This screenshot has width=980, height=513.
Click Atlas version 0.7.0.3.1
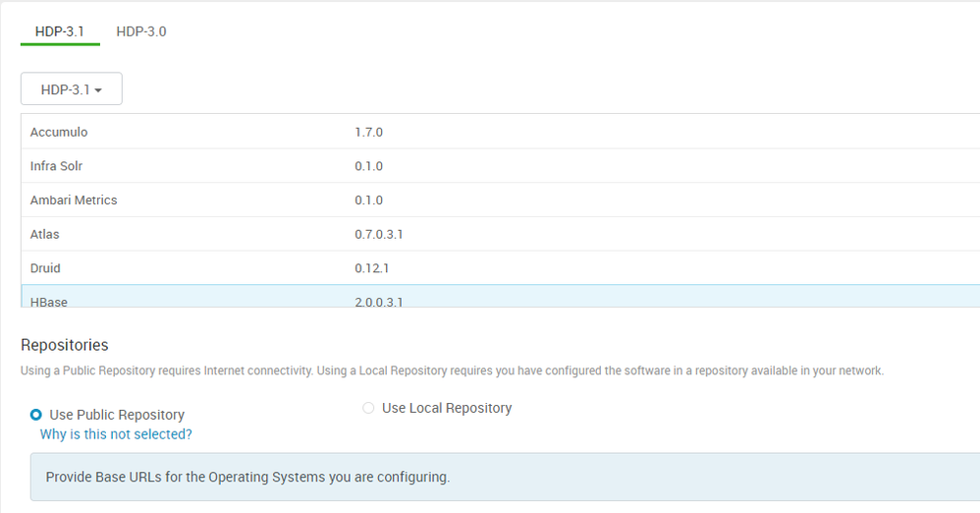(379, 234)
